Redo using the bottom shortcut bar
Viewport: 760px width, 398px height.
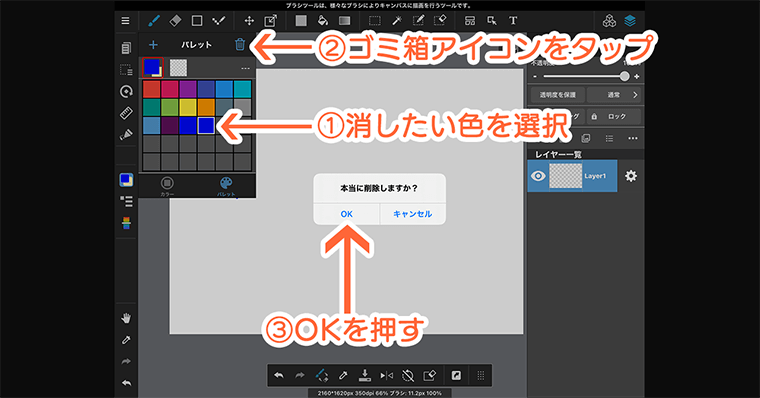pyautogui.click(x=300, y=375)
